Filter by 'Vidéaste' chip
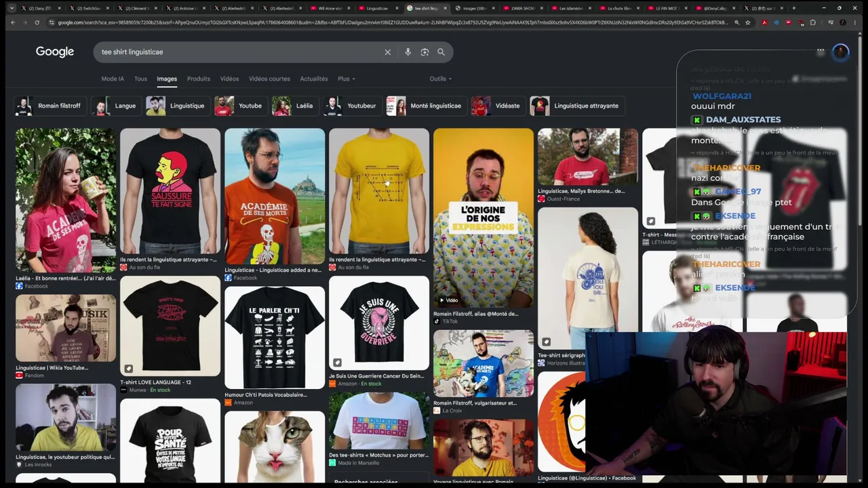The height and width of the screenshot is (488, 868). 497,106
